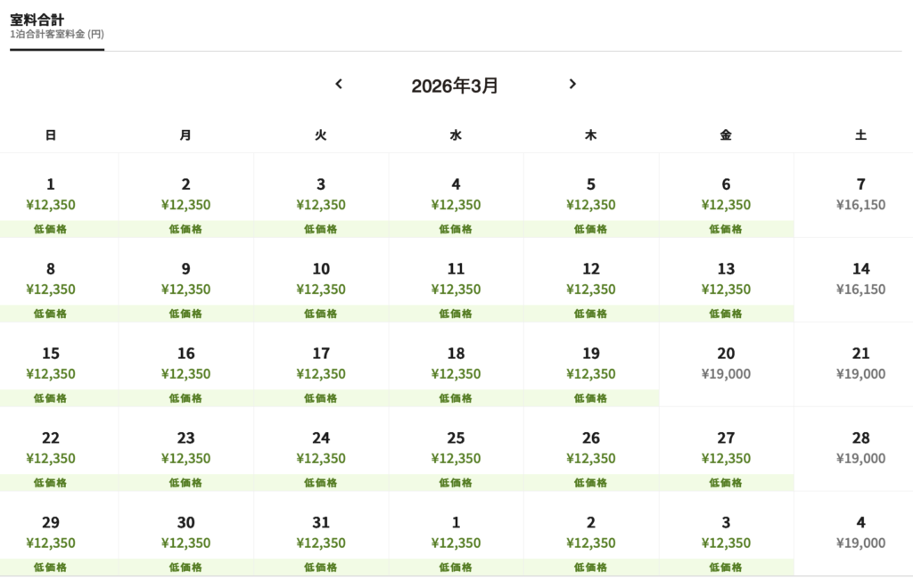The height and width of the screenshot is (588, 913).
Task: Pick March 25 date cell
Action: (456, 449)
